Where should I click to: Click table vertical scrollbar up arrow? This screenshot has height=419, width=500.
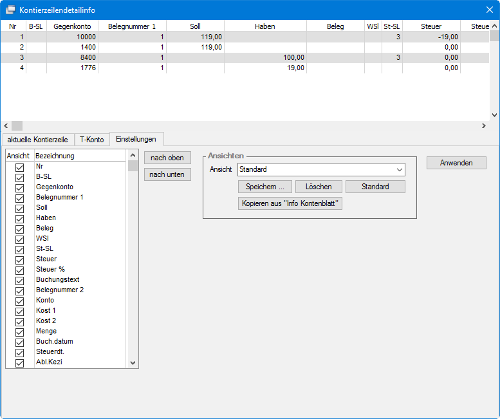494,26
